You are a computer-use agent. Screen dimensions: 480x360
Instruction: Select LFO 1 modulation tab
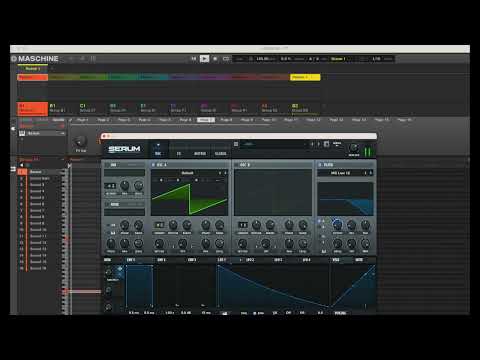(222, 260)
